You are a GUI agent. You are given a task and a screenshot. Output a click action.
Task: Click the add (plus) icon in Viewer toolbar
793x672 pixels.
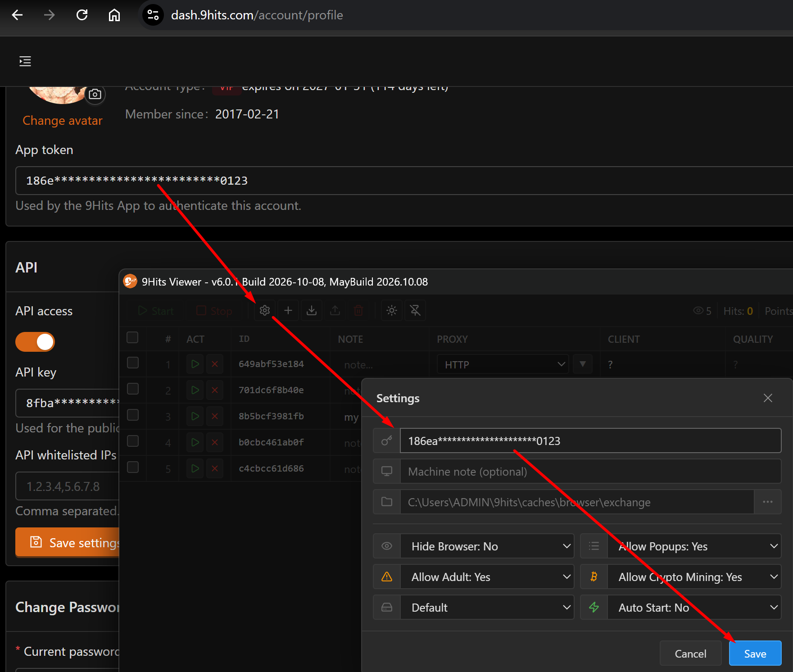[x=288, y=310]
